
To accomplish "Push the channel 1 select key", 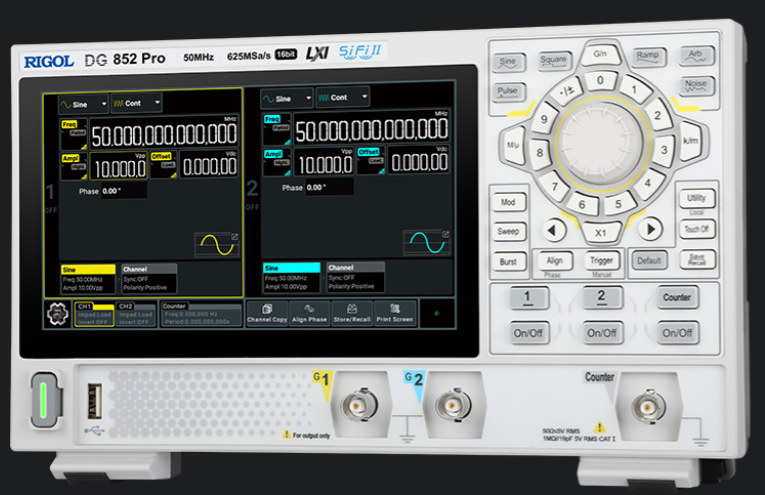I will 528,297.
